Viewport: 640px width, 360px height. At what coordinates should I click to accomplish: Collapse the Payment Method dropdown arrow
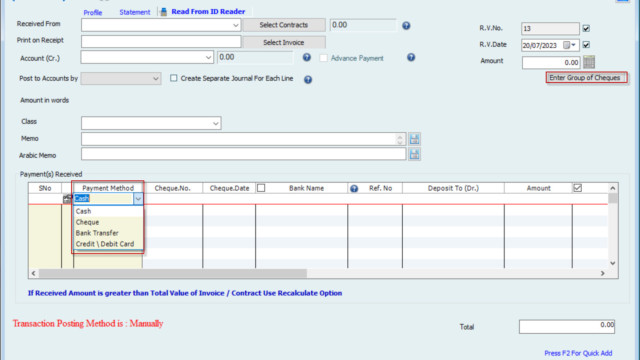138,199
